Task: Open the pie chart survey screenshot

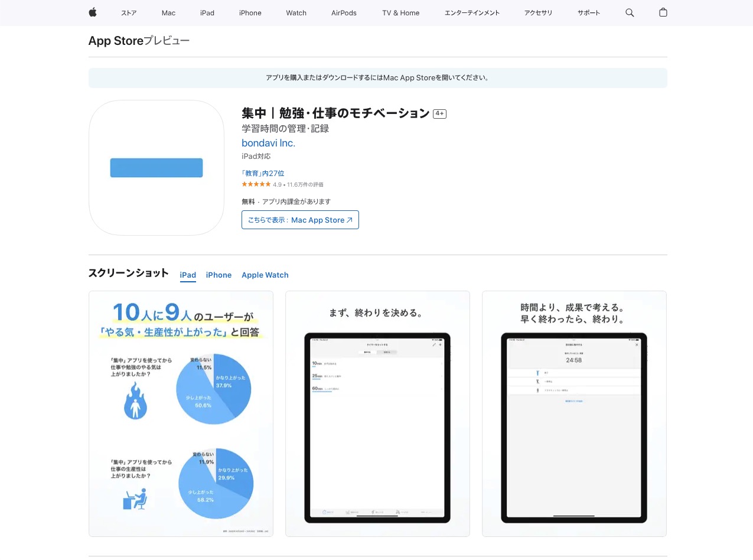Action: tap(181, 414)
